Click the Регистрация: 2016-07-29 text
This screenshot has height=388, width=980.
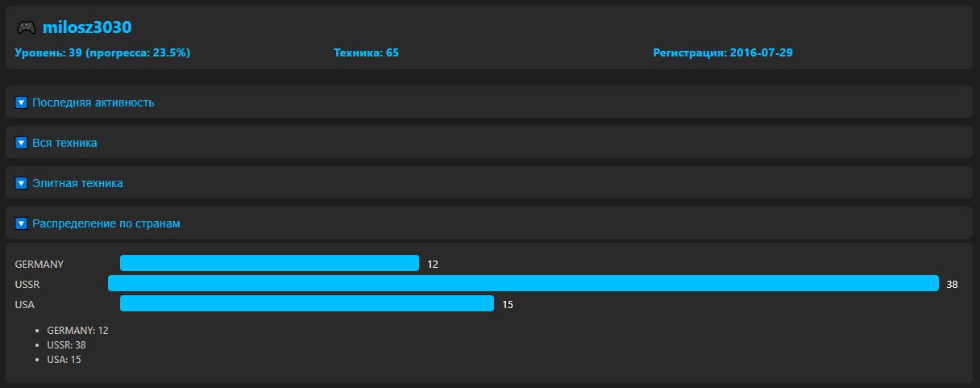(x=723, y=53)
